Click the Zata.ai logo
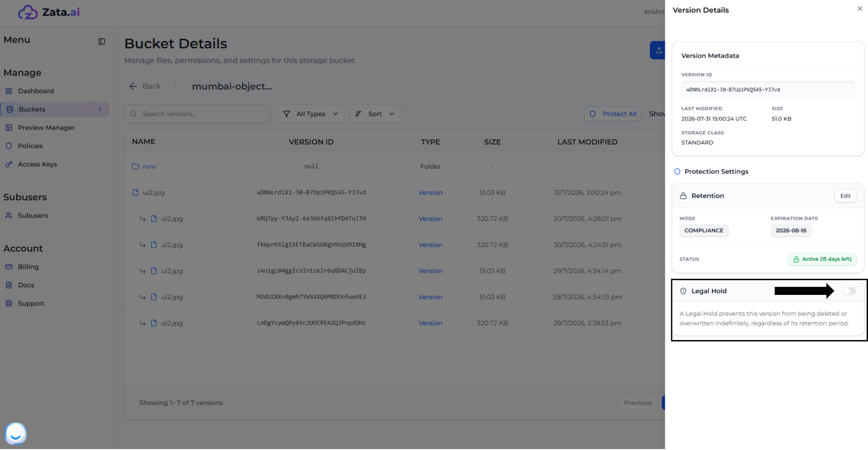Image resolution: width=868 pixels, height=450 pixels. pos(48,12)
